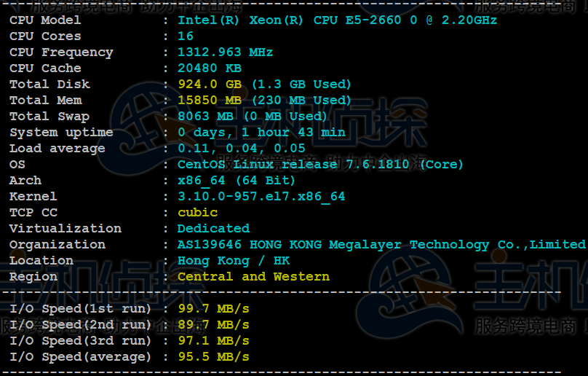Select the AS139646 Megalayer Organization text
Image resolution: width=588 pixels, height=376 pixels.
381,245
